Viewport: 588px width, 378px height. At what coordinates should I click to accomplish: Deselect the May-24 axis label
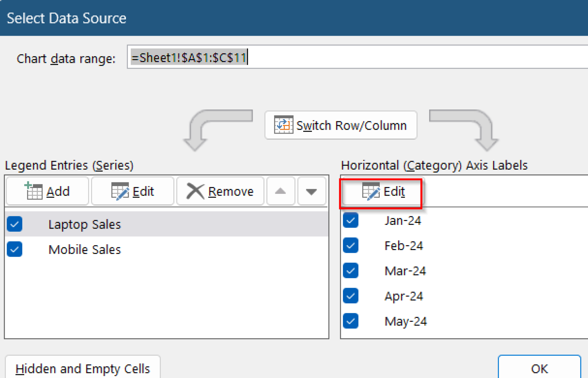coord(351,321)
